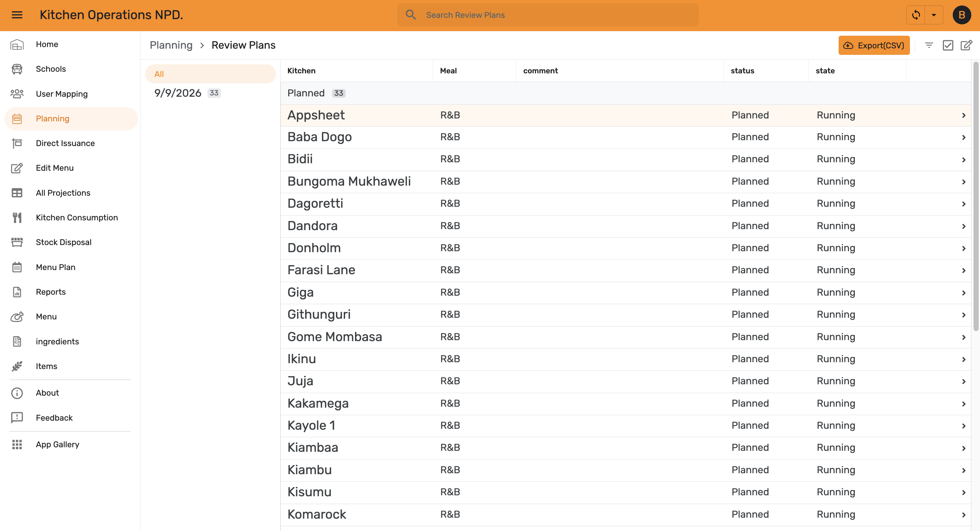The image size is (980, 531).
Task: Select the Planning sidebar item
Action: [x=71, y=118]
